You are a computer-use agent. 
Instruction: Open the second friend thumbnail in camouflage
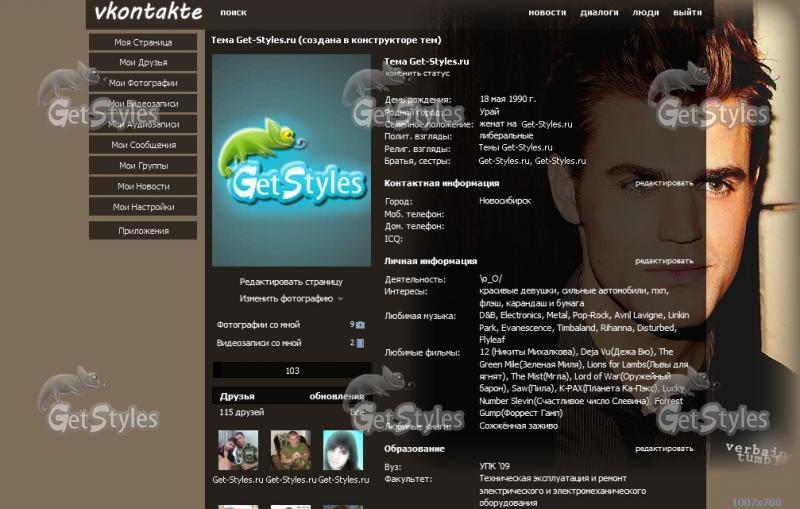pos(291,450)
